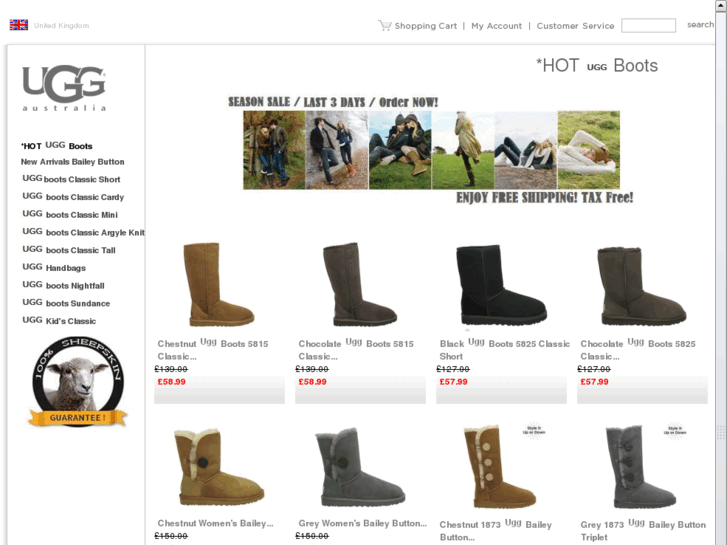The width and height of the screenshot is (727, 545).
Task: Open UGG boots Classic Short category
Action: 71,179
